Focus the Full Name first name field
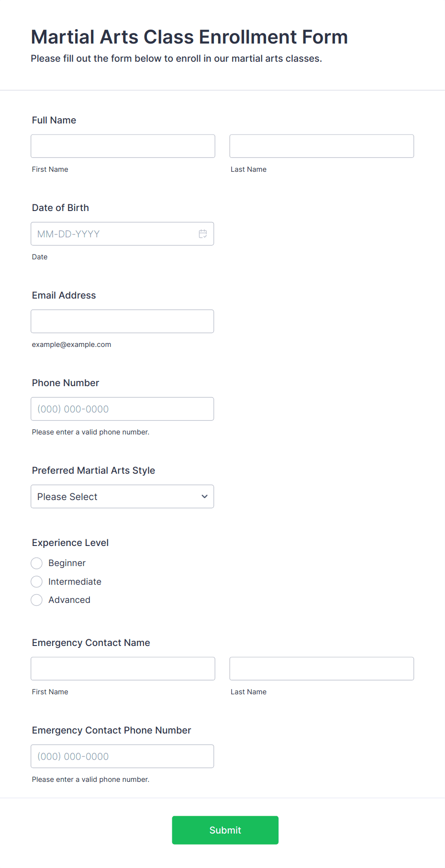This screenshot has width=445, height=868. tap(123, 146)
